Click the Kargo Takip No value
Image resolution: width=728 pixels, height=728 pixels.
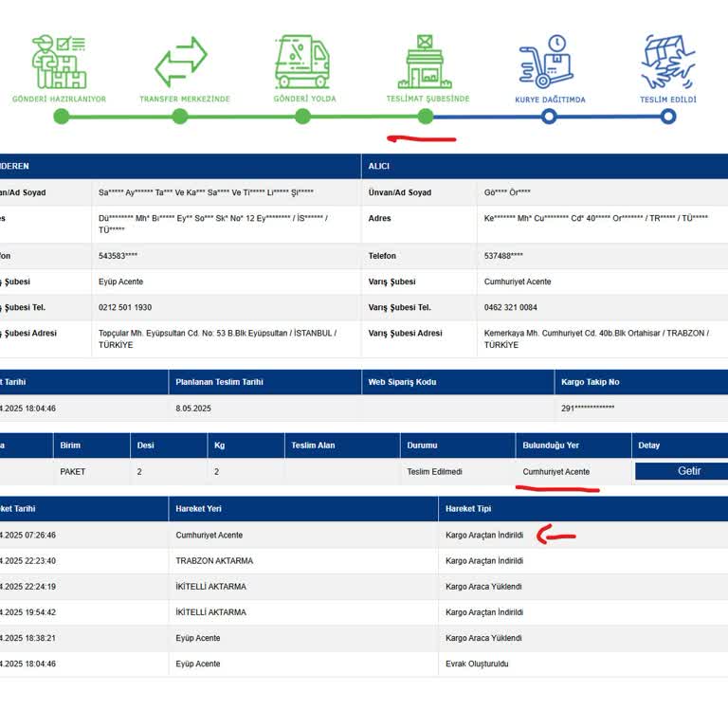(x=588, y=409)
